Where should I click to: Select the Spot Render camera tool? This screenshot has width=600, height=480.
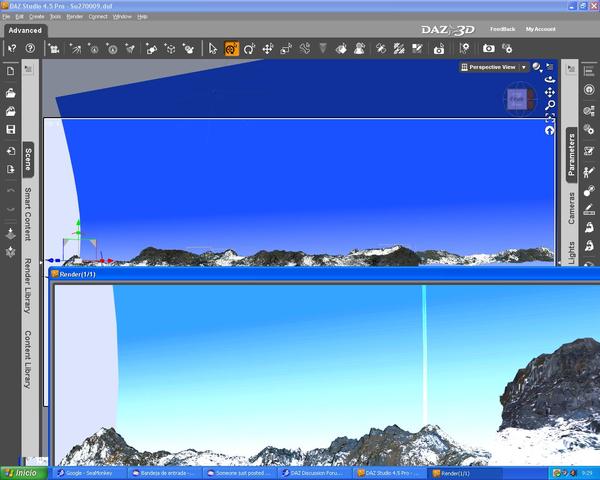[439, 49]
